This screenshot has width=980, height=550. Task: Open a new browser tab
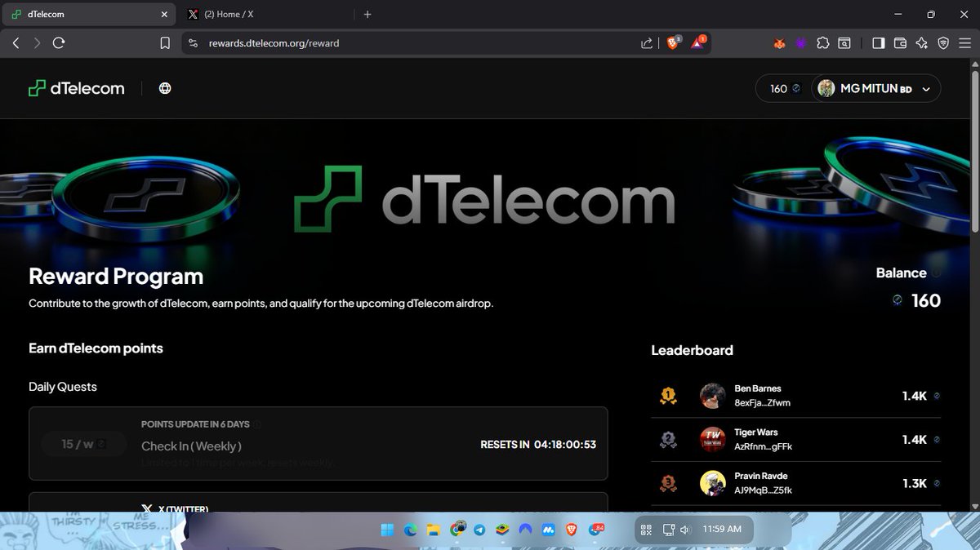click(367, 14)
